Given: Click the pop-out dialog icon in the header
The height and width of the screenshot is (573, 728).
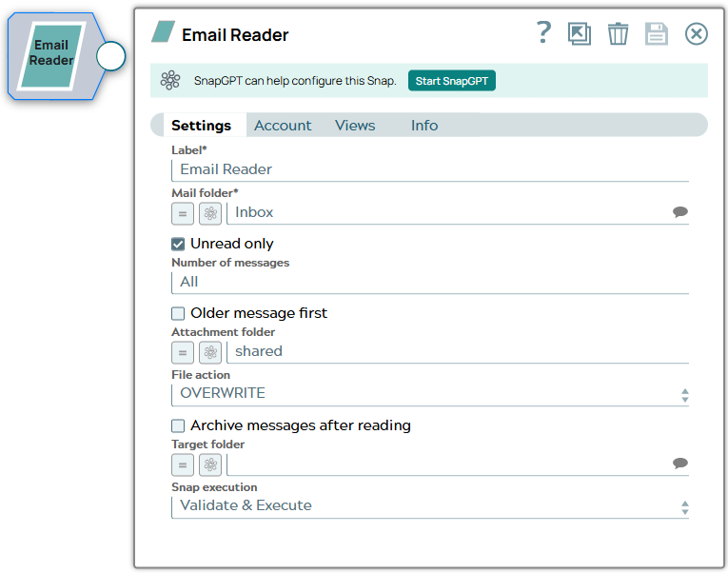Looking at the screenshot, I should [579, 34].
